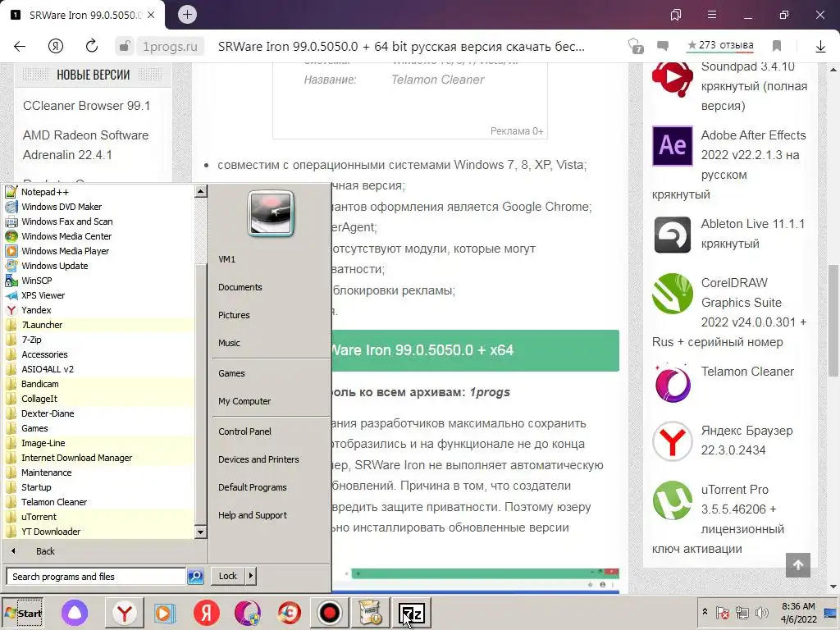Open browser downloads arrow
Viewport: 840px width, 630px height.
pos(820,47)
